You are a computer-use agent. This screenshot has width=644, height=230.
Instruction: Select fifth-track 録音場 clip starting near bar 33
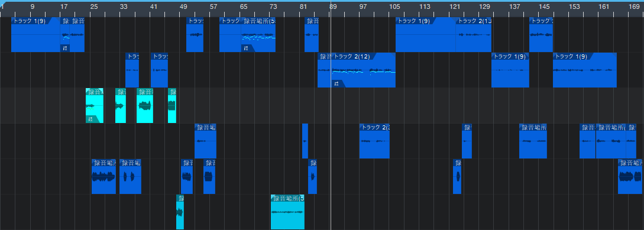[130, 177]
